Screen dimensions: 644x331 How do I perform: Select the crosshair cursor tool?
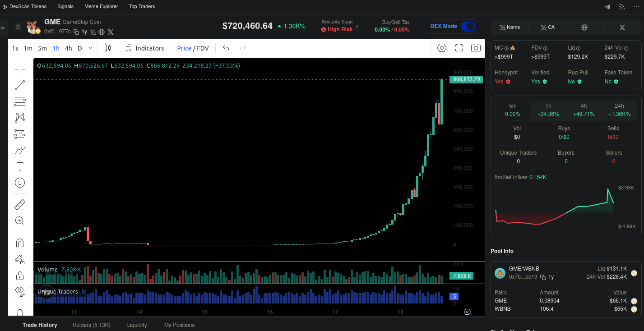pyautogui.click(x=20, y=69)
